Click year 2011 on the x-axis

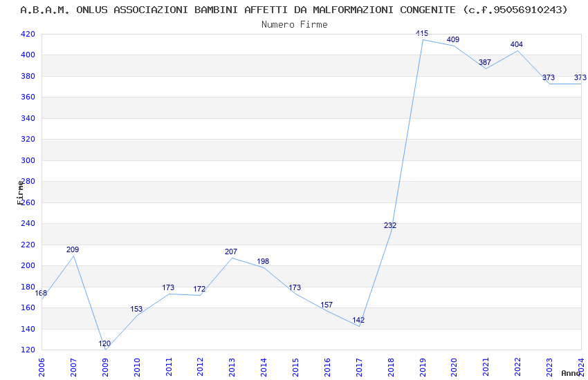click(169, 368)
